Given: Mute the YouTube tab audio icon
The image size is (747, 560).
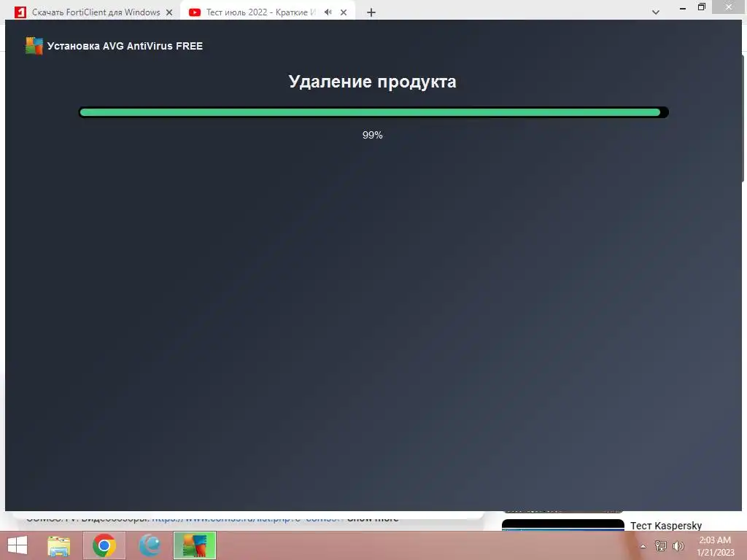Looking at the screenshot, I should 328,12.
